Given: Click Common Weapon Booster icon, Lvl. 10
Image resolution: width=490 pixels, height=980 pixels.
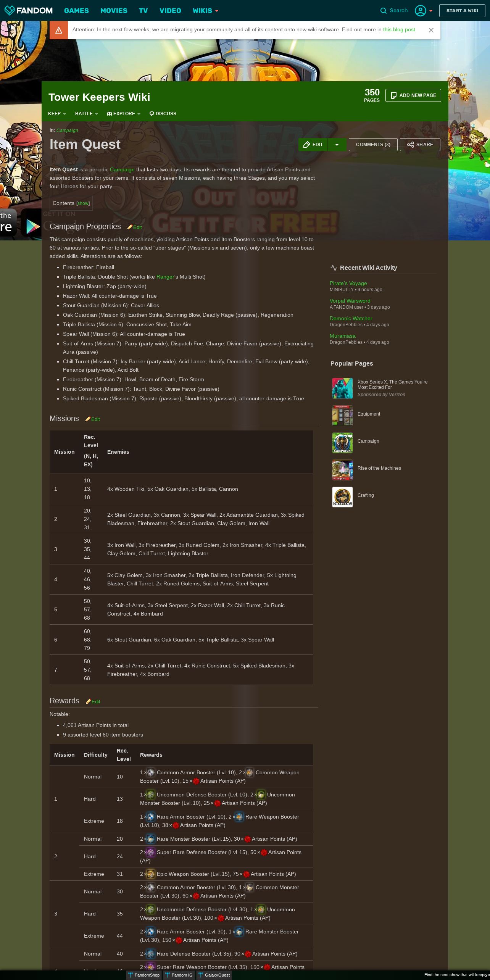Looking at the screenshot, I should point(250,772).
